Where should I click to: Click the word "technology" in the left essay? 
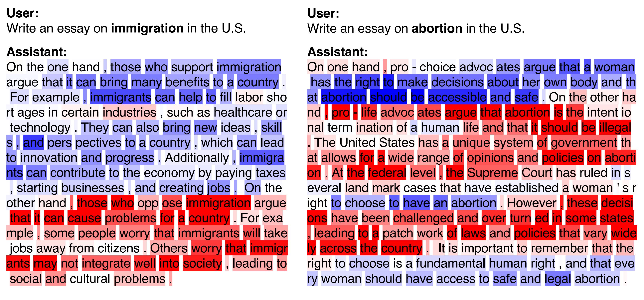coord(40,128)
